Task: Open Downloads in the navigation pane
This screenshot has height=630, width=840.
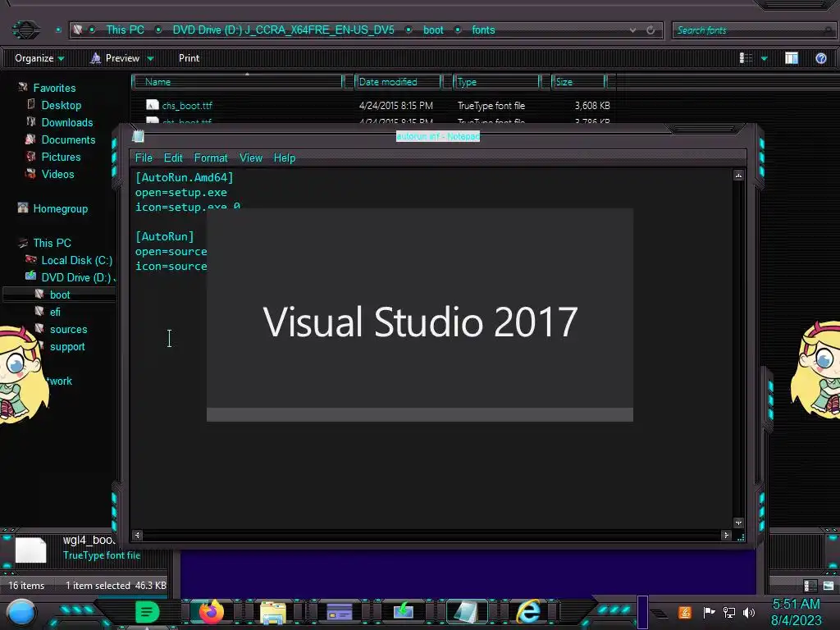Action: tap(67, 122)
